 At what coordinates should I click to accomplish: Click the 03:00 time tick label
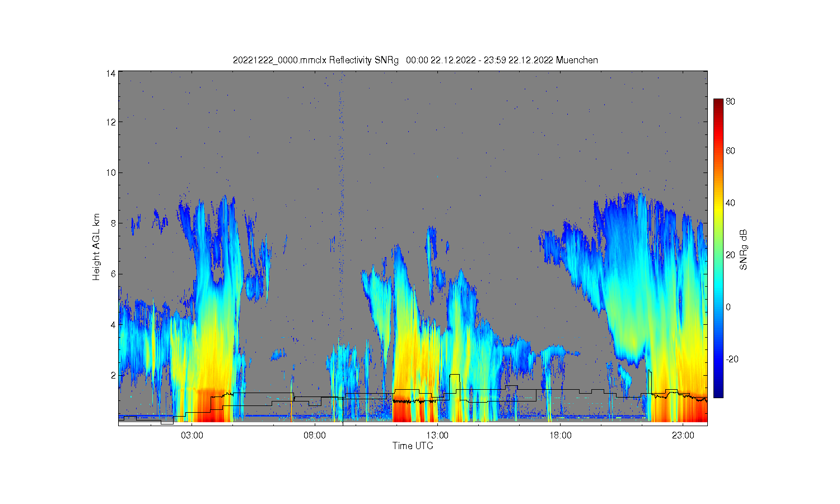click(192, 435)
